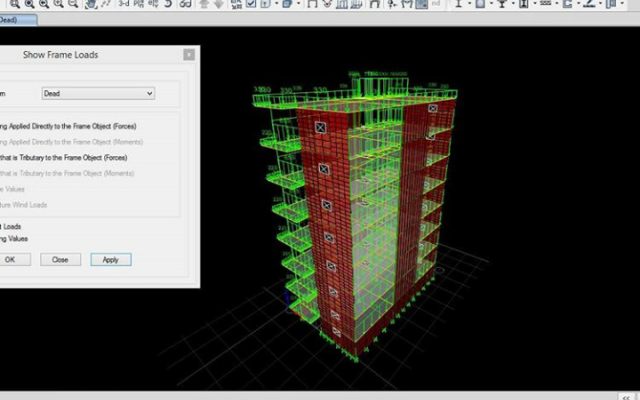
Task: Toggle perspective with the glasses icon
Action: point(185,4)
